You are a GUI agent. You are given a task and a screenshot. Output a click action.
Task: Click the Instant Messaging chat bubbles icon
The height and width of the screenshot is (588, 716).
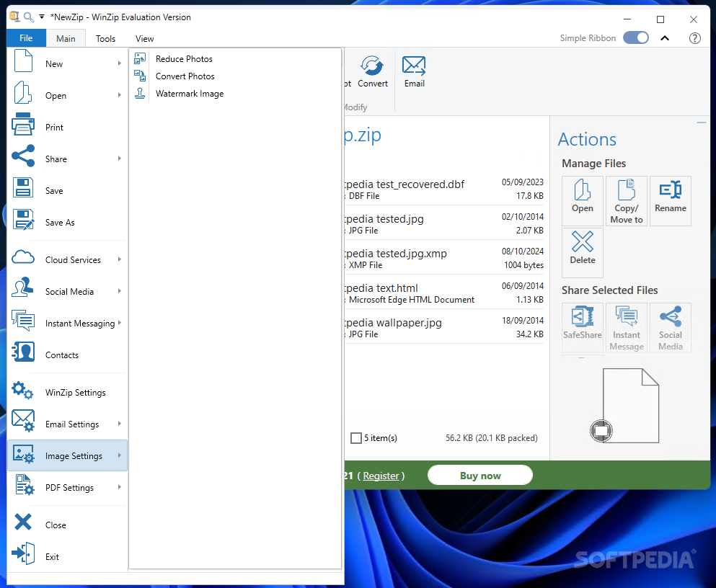click(23, 320)
